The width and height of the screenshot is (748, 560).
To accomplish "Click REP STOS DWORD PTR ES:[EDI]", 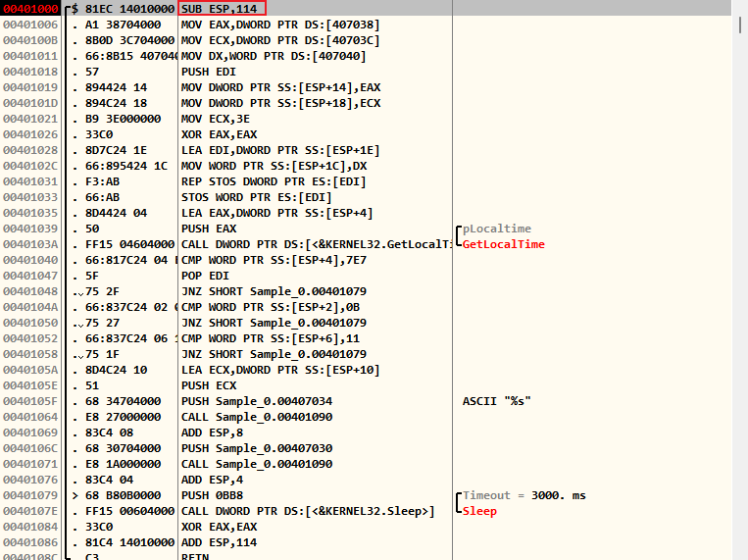I will (274, 181).
